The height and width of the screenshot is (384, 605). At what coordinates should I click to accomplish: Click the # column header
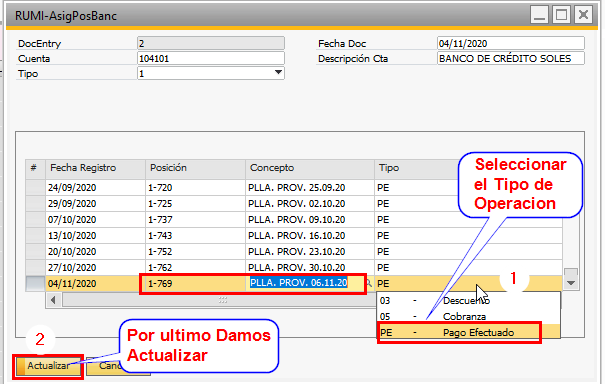pos(35,168)
